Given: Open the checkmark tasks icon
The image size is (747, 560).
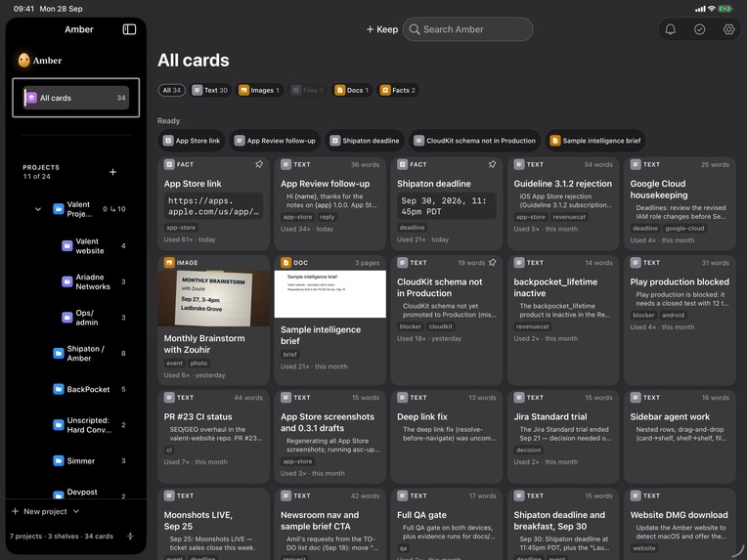Looking at the screenshot, I should pyautogui.click(x=699, y=29).
